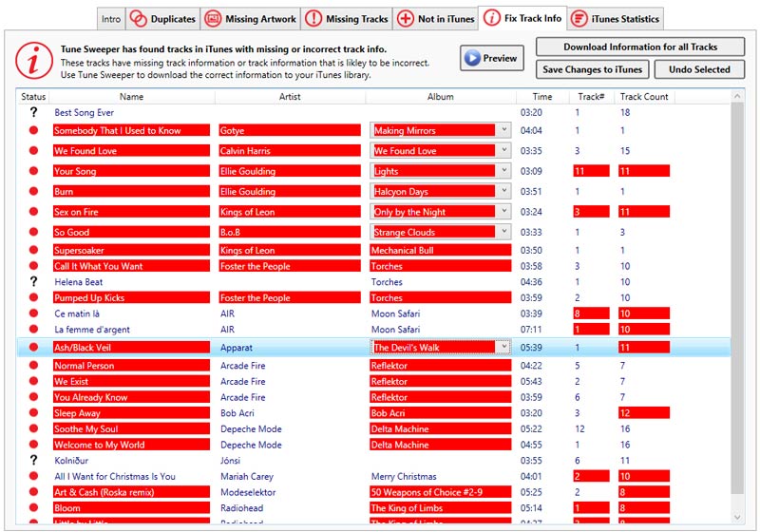
Task: Switch to the Intro tab
Action: 111,19
